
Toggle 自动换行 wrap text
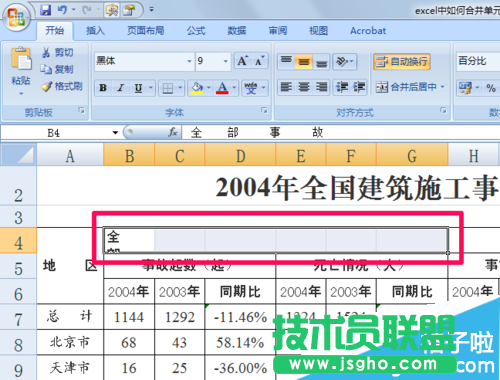point(402,61)
